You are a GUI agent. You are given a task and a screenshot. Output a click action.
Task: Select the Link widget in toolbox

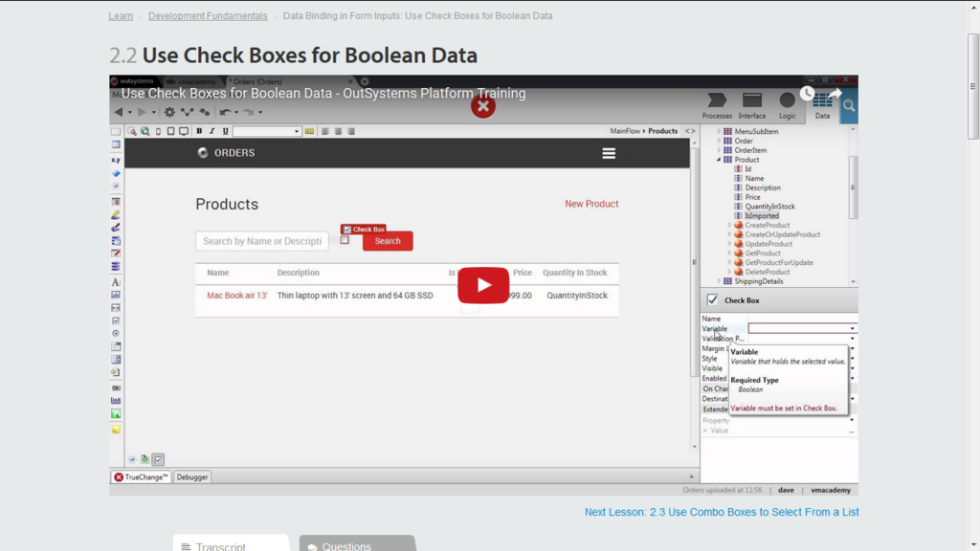click(x=116, y=401)
